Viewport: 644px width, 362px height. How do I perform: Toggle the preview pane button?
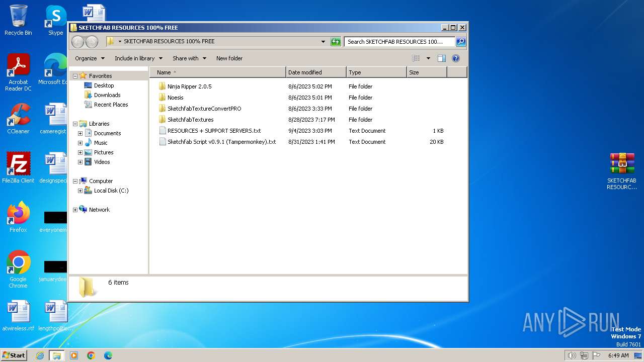point(441,58)
